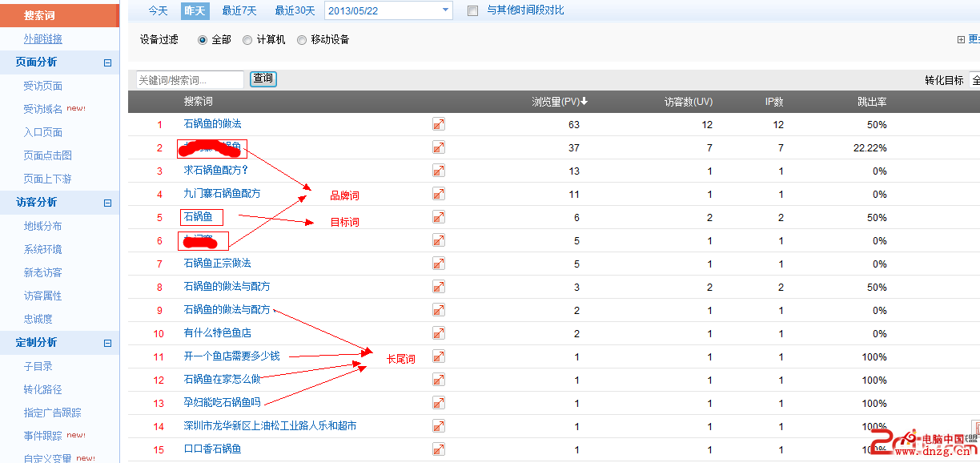Click trend icon for 开一个鱼店需要多少钱

pos(439,356)
